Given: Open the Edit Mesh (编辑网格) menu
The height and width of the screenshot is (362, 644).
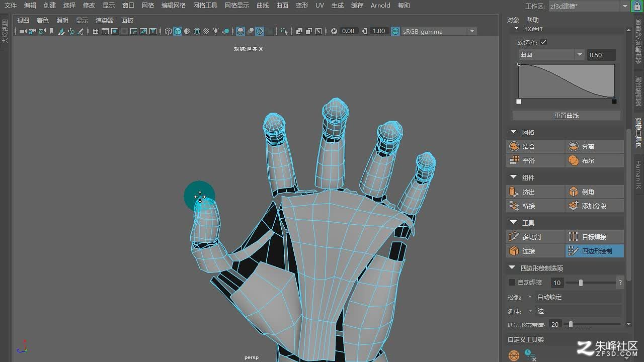Looking at the screenshot, I should pos(174,6).
